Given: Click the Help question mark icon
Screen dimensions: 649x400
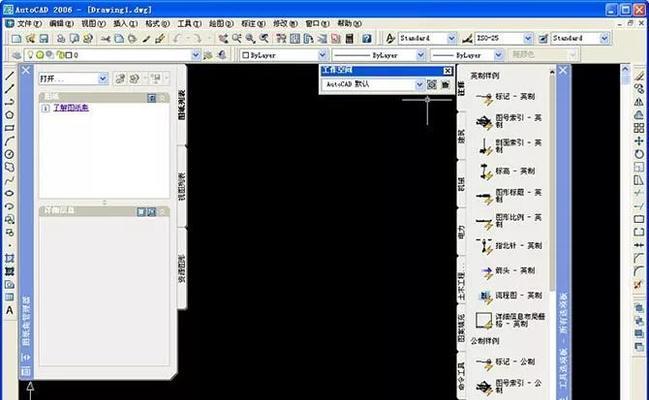Looking at the screenshot, I should 367,39.
